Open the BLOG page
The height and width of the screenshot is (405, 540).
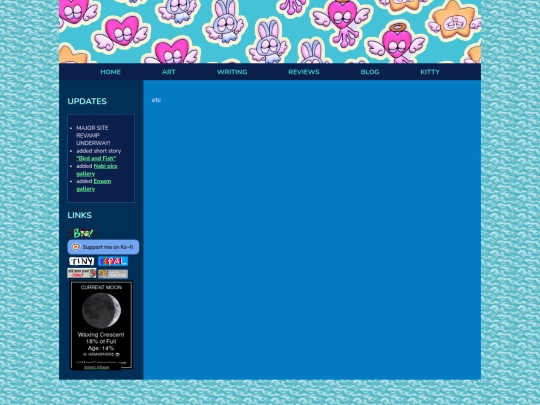370,72
